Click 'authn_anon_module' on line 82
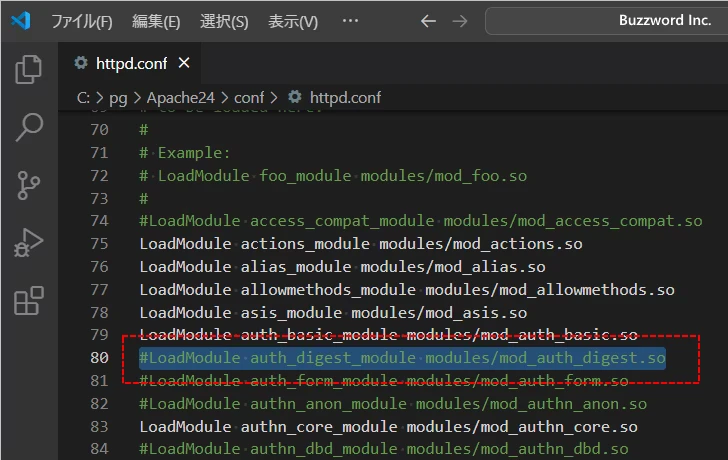This screenshot has height=460, width=728. (328, 404)
